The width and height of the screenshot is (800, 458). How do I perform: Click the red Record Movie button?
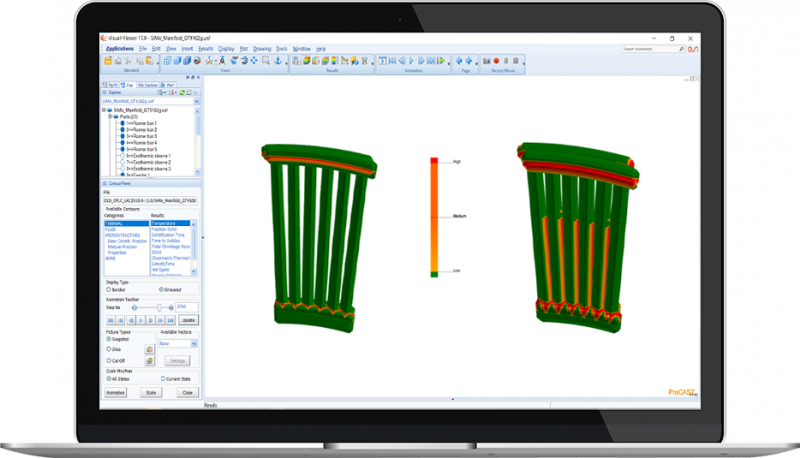(x=494, y=61)
